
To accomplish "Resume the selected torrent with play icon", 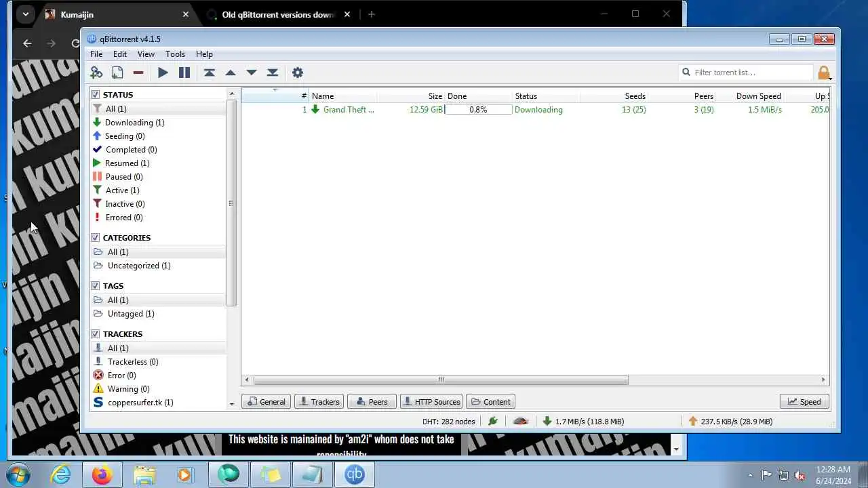I will point(163,73).
